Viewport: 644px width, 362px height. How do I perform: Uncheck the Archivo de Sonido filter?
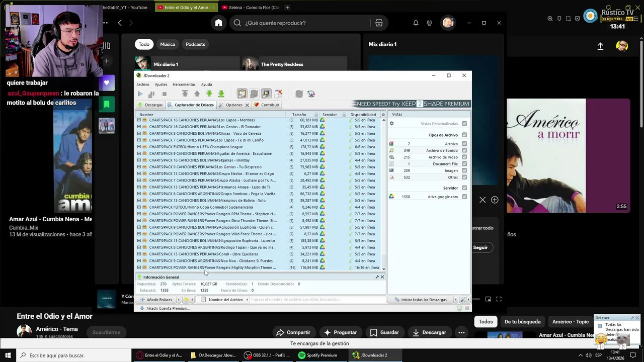464,150
